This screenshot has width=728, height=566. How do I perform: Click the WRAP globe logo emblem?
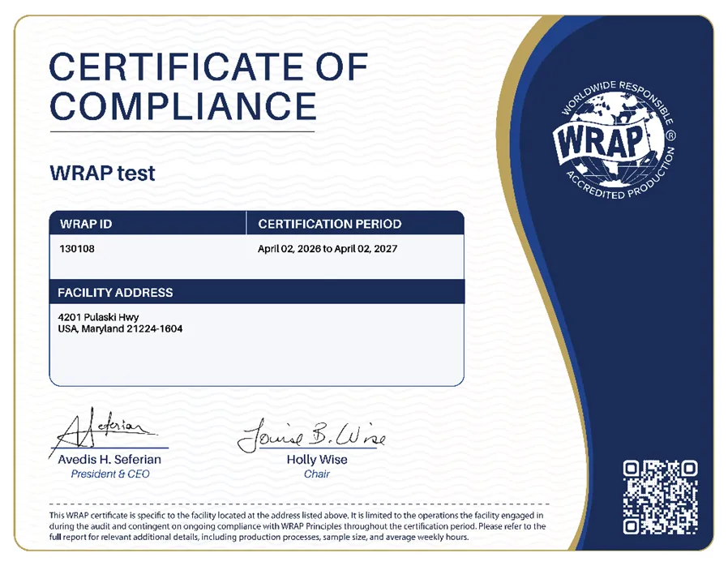(x=615, y=139)
